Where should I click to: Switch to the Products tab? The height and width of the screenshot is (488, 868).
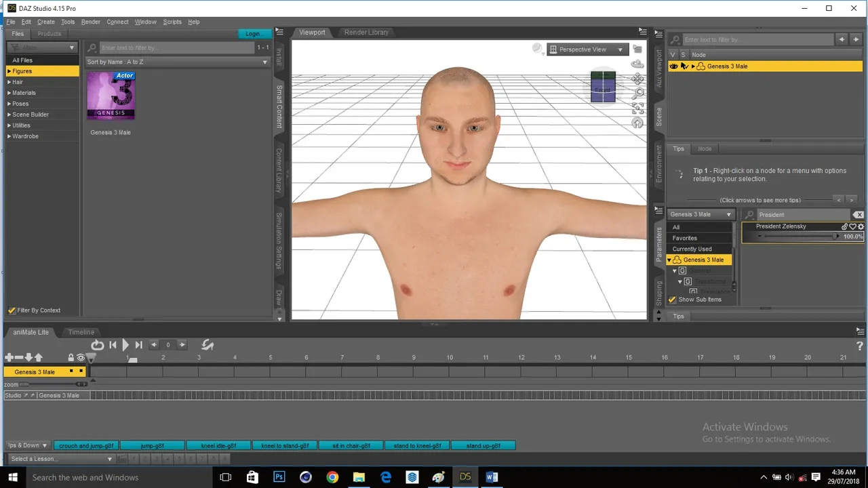coord(50,33)
